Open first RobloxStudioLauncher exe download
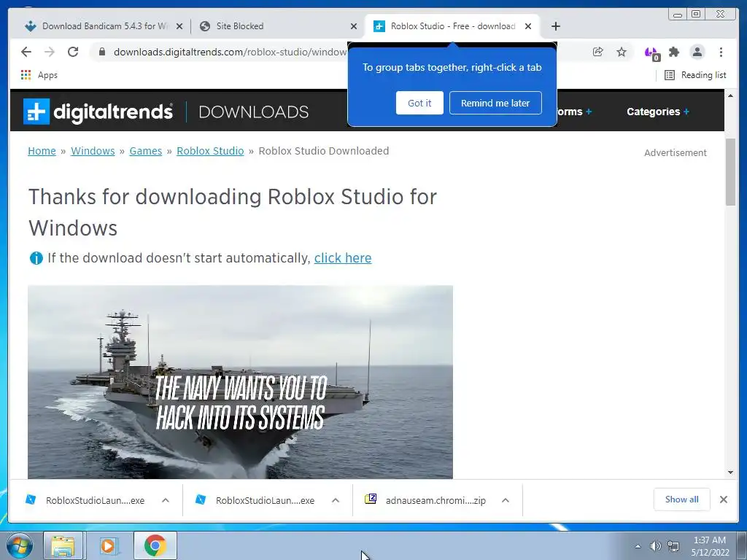This screenshot has width=747, height=560. coord(86,500)
